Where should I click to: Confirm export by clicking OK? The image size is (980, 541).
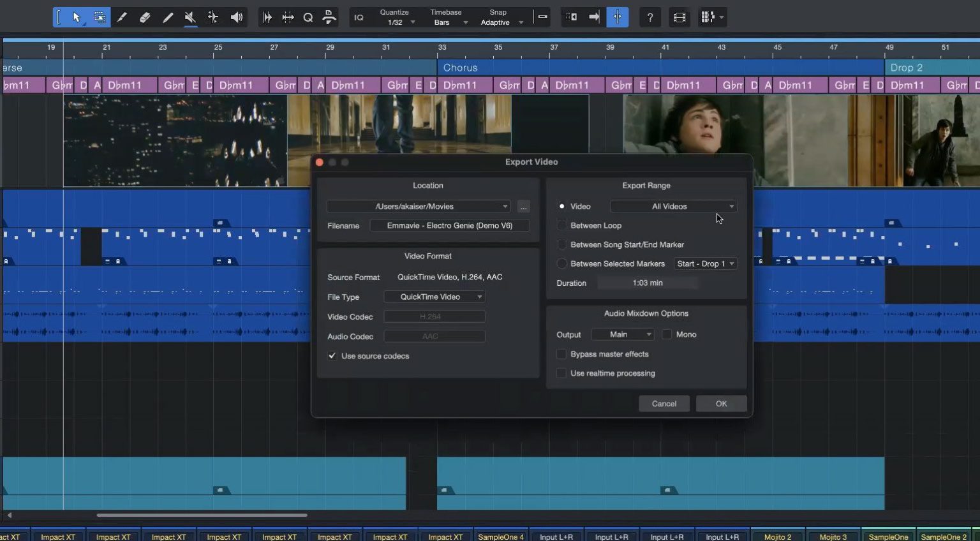(721, 403)
